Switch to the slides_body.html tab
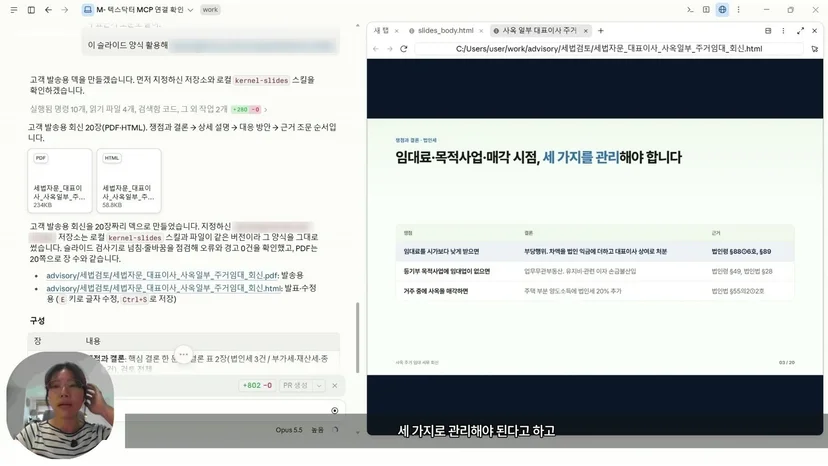The image size is (828, 466). (x=446, y=31)
